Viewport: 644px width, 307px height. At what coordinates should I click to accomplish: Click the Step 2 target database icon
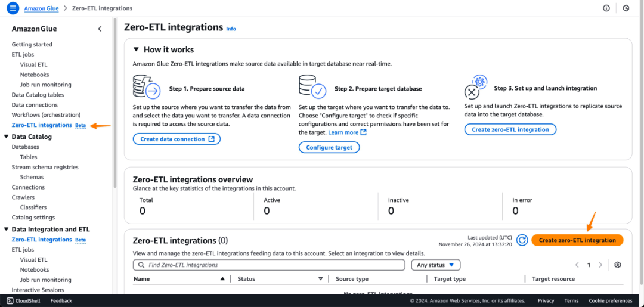click(312, 86)
